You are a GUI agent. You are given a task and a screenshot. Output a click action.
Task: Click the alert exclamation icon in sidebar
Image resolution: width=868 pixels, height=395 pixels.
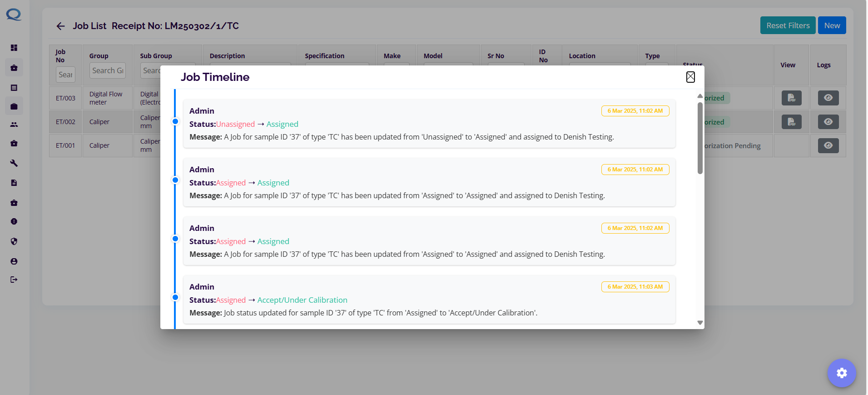point(14,221)
